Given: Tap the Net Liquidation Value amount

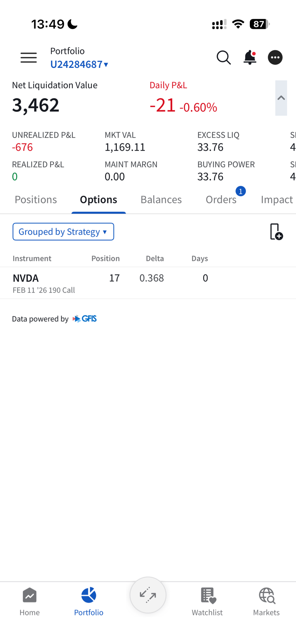Looking at the screenshot, I should click(x=36, y=105).
